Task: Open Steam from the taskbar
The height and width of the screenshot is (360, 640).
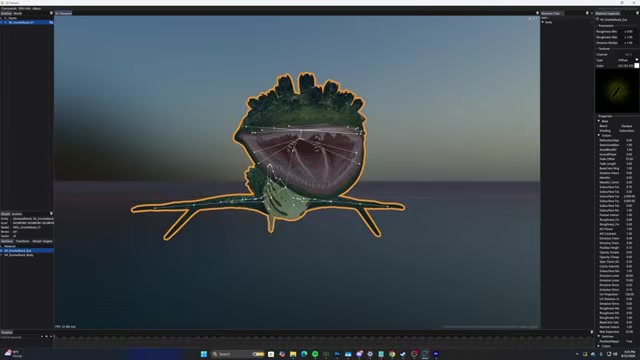Action: (403, 354)
